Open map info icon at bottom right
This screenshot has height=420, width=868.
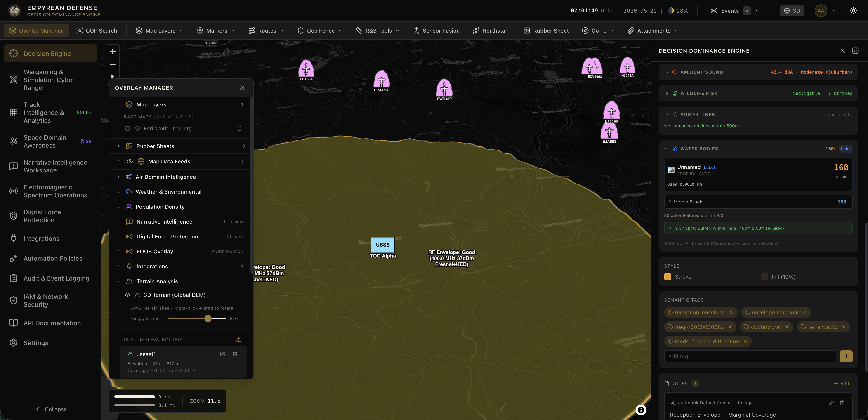pyautogui.click(x=641, y=410)
